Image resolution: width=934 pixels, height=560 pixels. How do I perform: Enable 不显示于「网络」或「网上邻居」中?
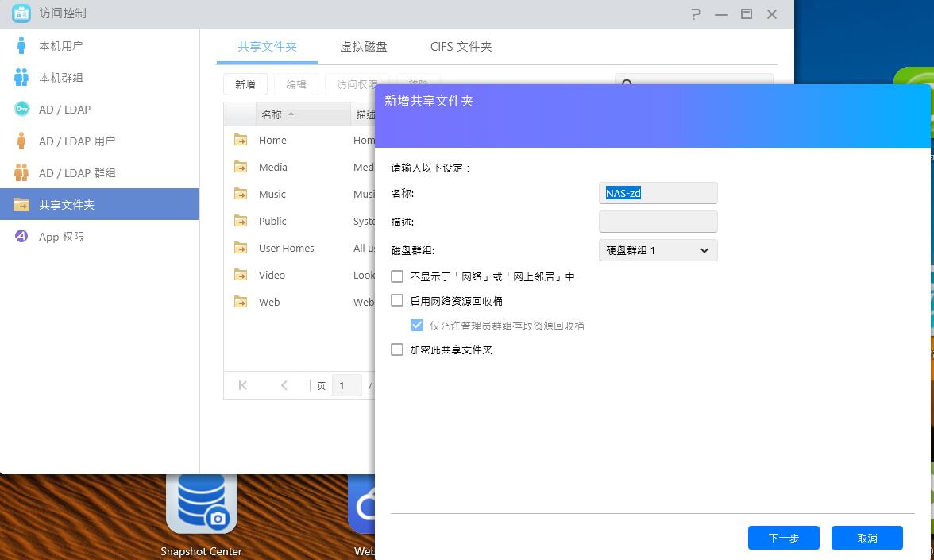pos(397,276)
